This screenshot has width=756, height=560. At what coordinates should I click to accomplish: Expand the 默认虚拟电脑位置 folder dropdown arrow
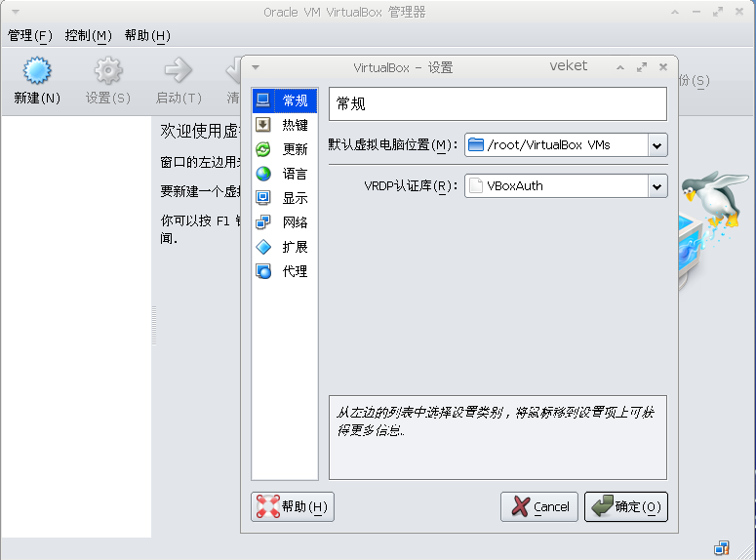657,145
